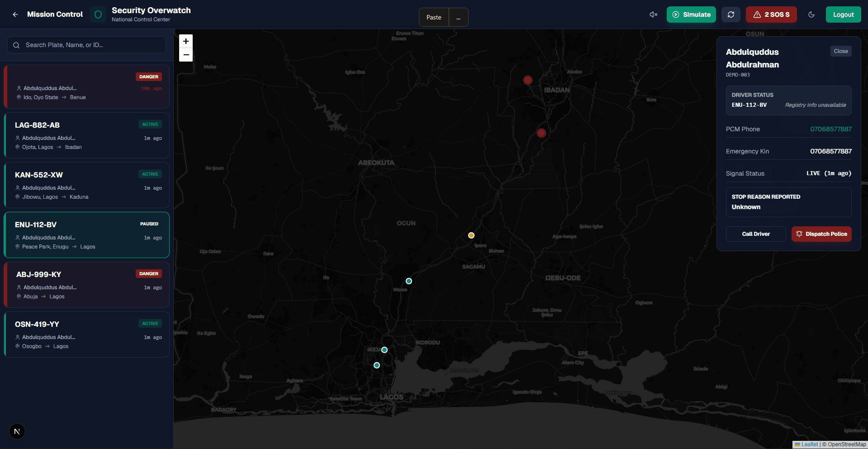Select the ENU-112-BV paused vehicle card
868x449 pixels.
[x=86, y=235]
